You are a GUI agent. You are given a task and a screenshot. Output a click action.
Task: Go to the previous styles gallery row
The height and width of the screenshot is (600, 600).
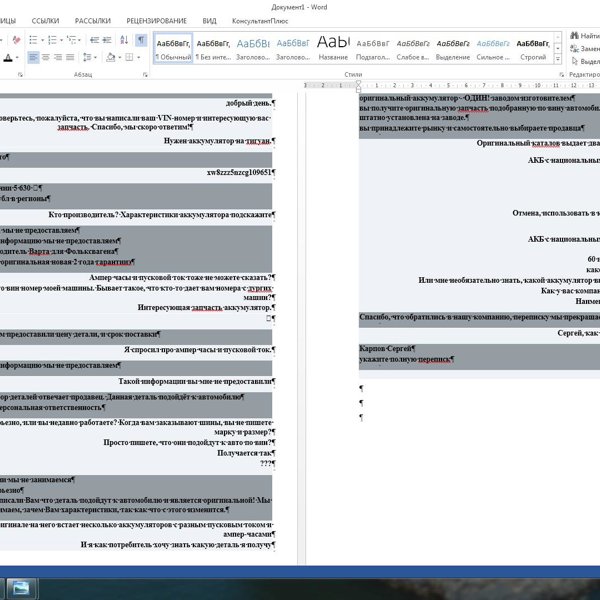coord(558,37)
